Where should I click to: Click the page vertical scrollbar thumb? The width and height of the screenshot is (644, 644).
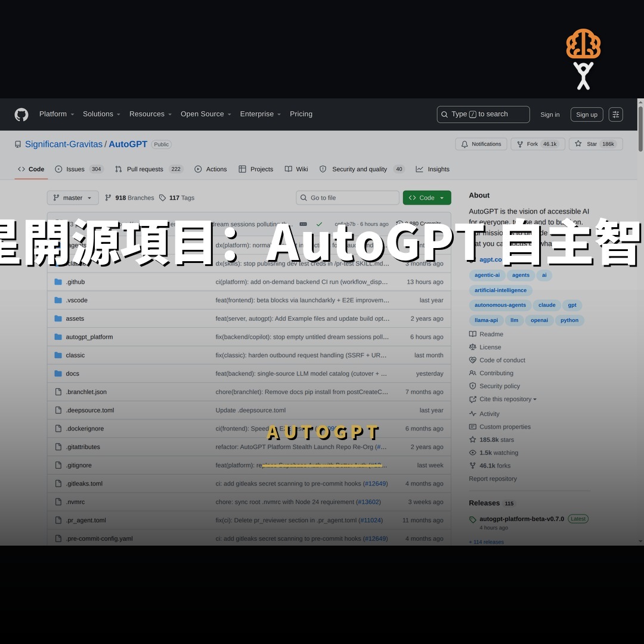point(640,129)
